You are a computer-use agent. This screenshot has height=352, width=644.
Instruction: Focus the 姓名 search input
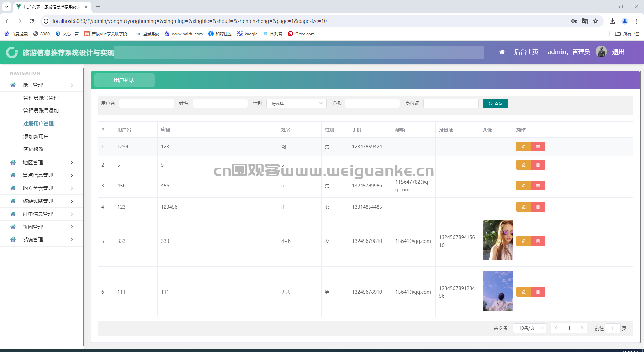point(220,103)
